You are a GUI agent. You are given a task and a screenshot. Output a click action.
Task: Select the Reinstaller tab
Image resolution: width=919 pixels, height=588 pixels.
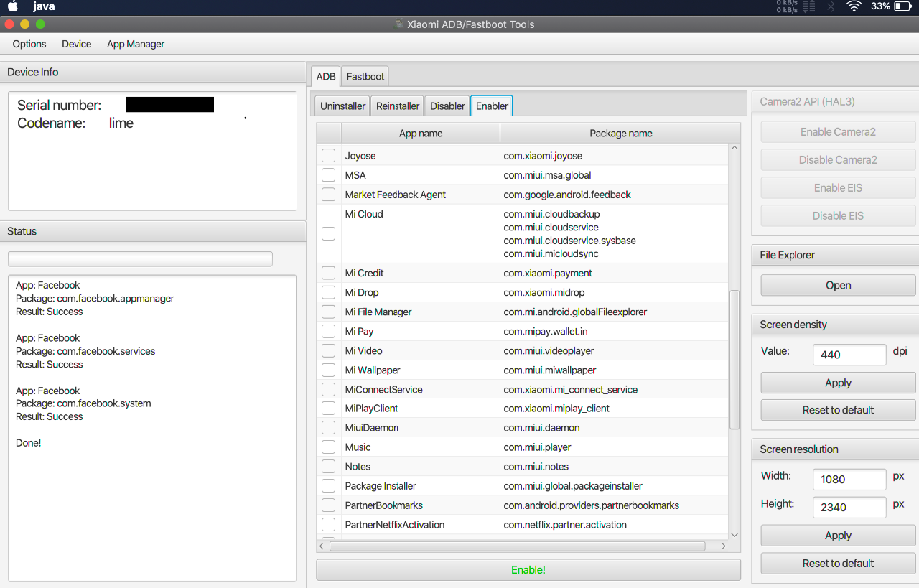[x=398, y=106]
